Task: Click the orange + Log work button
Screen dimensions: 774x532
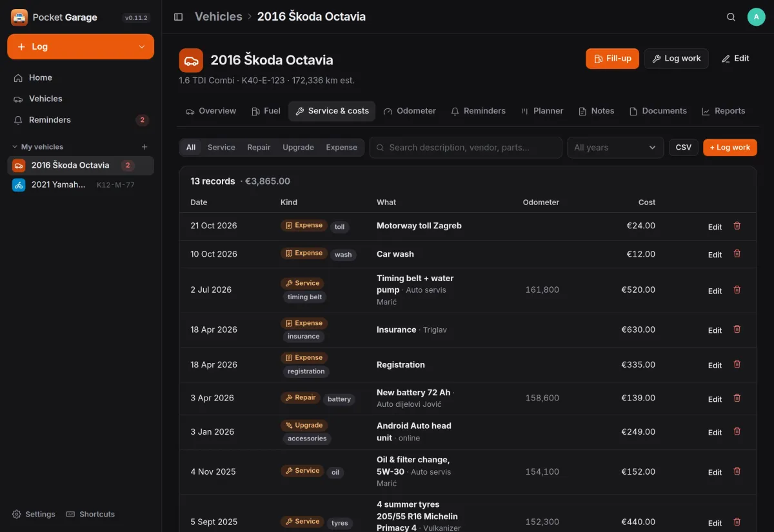Action: 730,148
